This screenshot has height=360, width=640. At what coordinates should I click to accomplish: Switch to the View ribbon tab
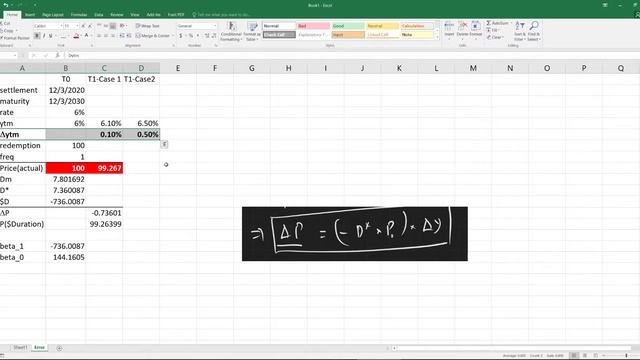click(135, 15)
